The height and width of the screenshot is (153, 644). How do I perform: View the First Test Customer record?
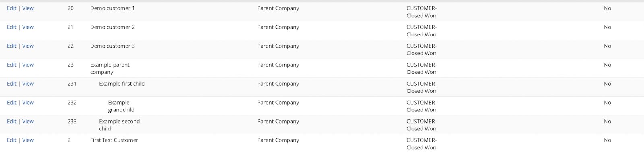tap(28, 140)
